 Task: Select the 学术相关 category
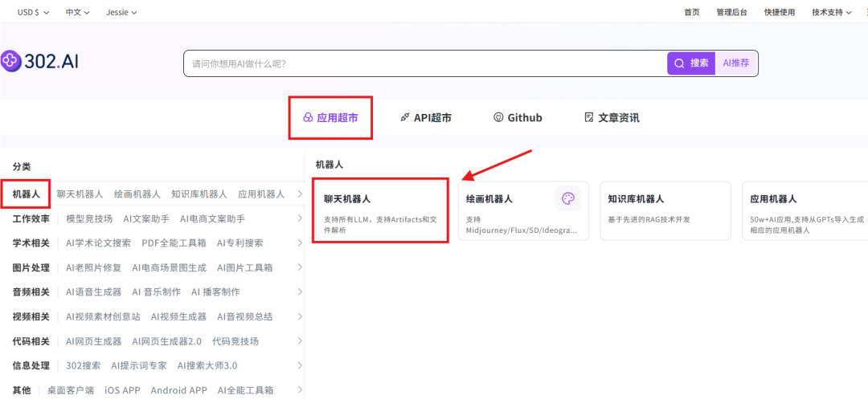coord(31,242)
